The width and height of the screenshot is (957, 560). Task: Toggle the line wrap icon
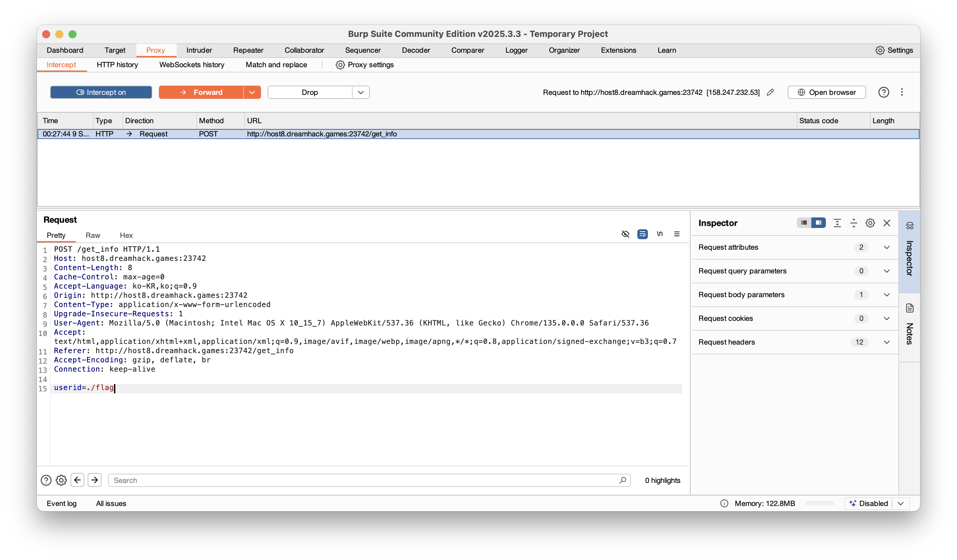click(642, 234)
